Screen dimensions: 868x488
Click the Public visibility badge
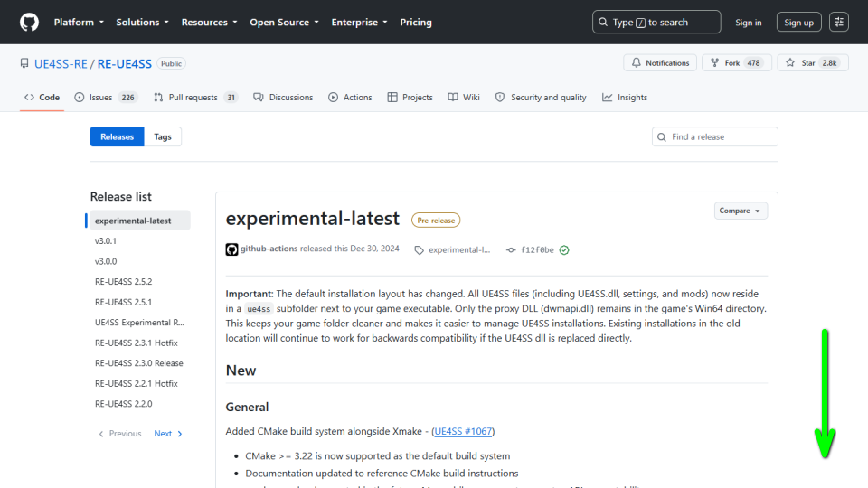pos(171,63)
